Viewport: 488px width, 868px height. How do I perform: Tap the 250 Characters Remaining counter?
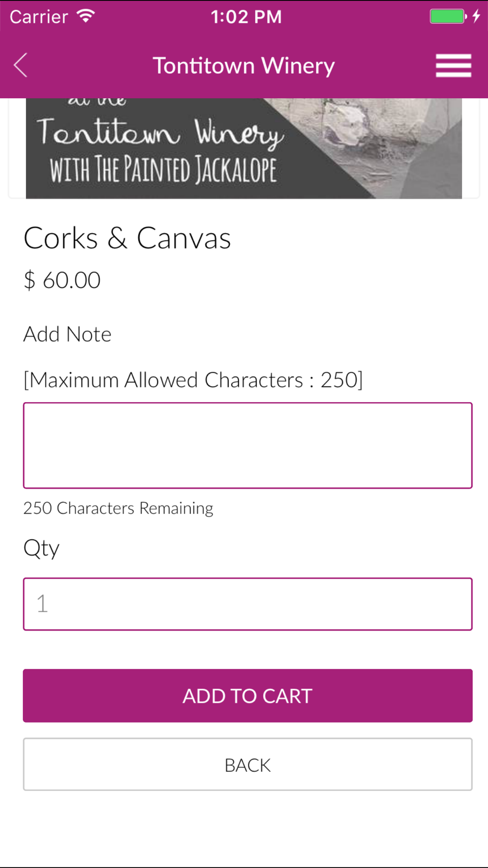click(118, 508)
